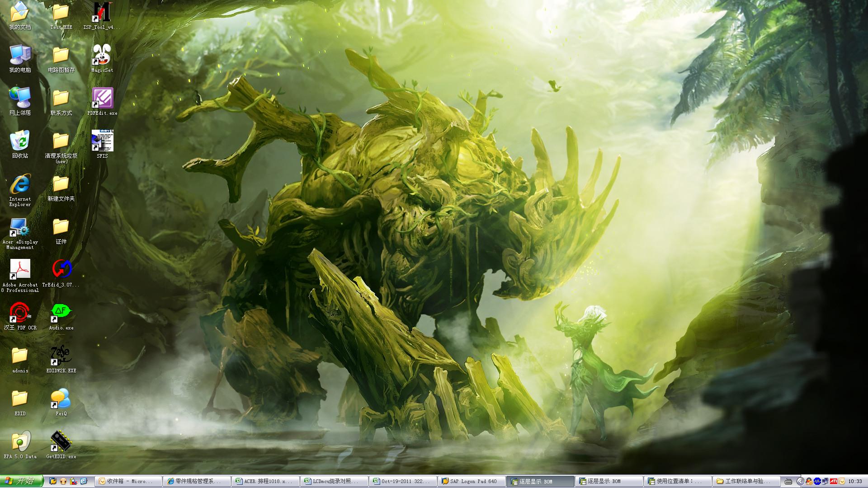Screen dimensions: 868x488
Task: Switch to Oct-19-2011 322 Excel window
Action: pyautogui.click(x=404, y=481)
